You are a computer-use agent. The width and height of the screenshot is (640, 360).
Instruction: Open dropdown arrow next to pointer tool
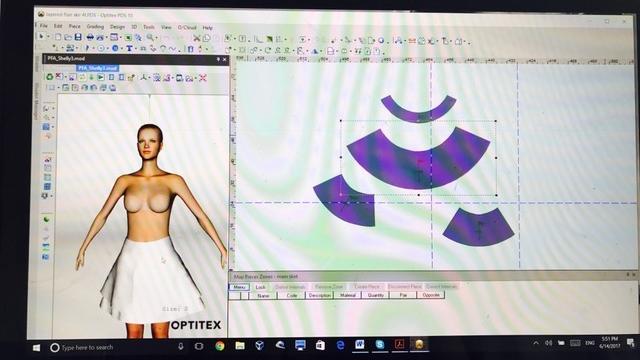click(48, 37)
